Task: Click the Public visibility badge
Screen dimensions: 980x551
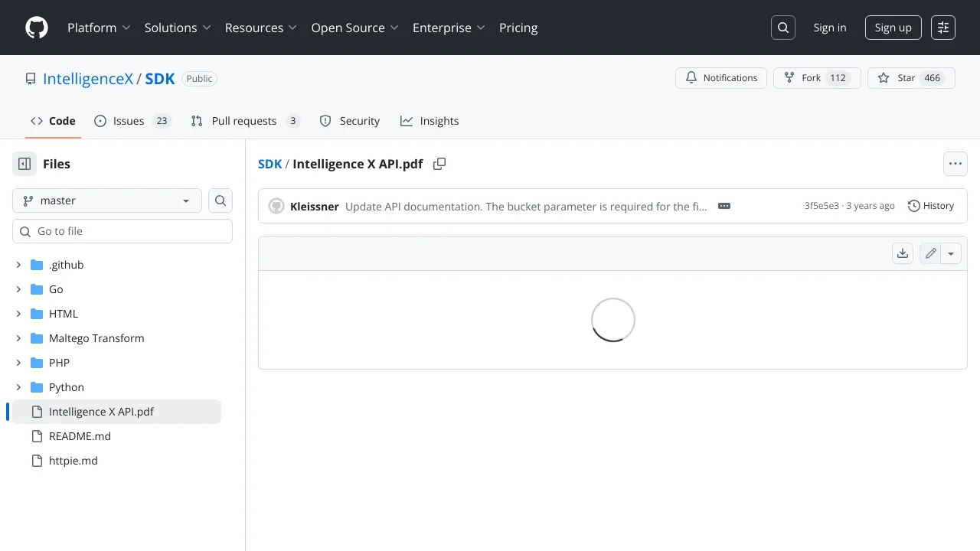Action: (199, 79)
